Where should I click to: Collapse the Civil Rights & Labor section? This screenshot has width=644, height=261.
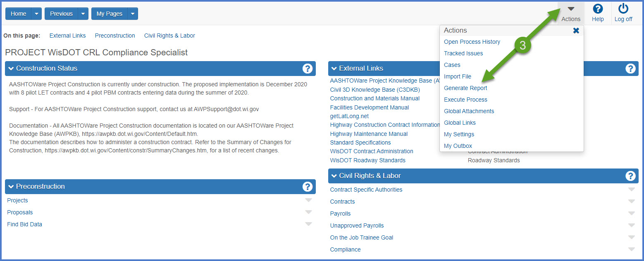[334, 176]
